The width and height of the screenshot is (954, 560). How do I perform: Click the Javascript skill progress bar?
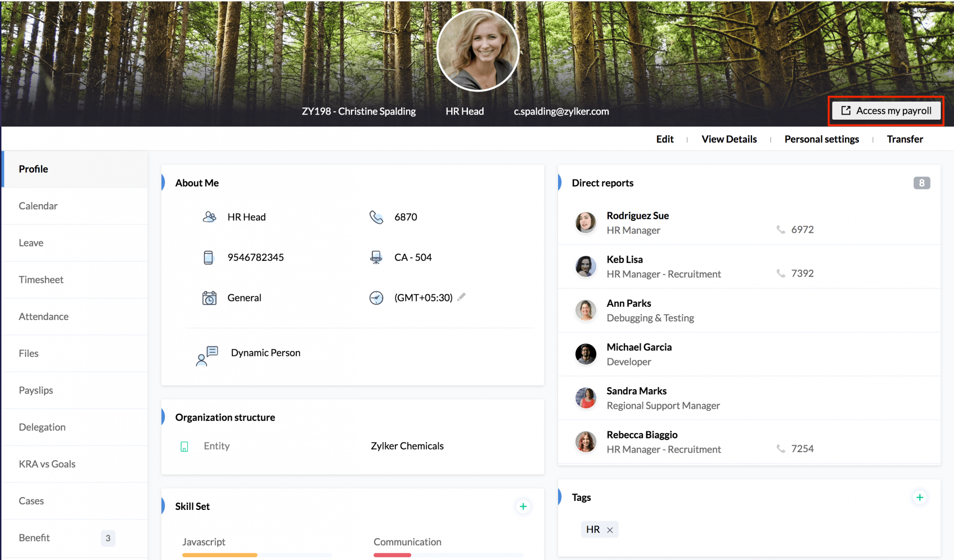257,555
